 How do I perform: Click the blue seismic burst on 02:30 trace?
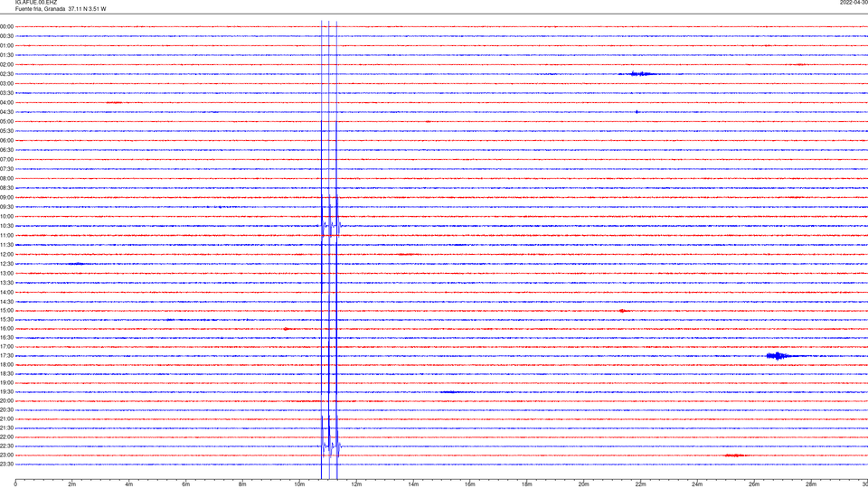coord(642,73)
